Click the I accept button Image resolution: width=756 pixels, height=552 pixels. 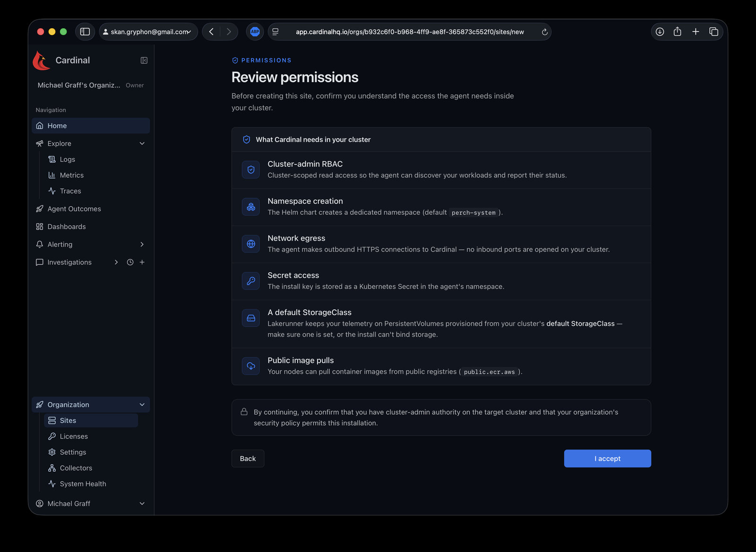click(x=608, y=459)
